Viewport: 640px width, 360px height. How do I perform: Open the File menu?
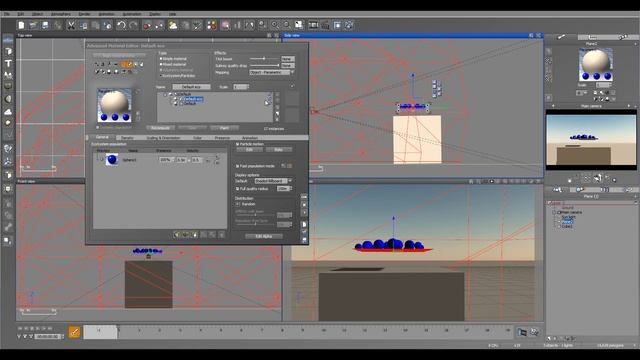coord(7,14)
